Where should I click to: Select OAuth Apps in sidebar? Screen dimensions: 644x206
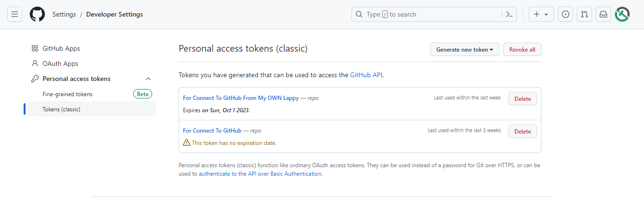(92, 63)
